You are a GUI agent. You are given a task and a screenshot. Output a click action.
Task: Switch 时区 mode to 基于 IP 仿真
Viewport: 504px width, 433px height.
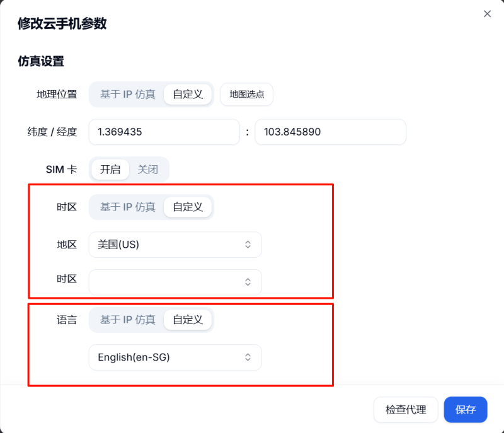click(x=127, y=207)
